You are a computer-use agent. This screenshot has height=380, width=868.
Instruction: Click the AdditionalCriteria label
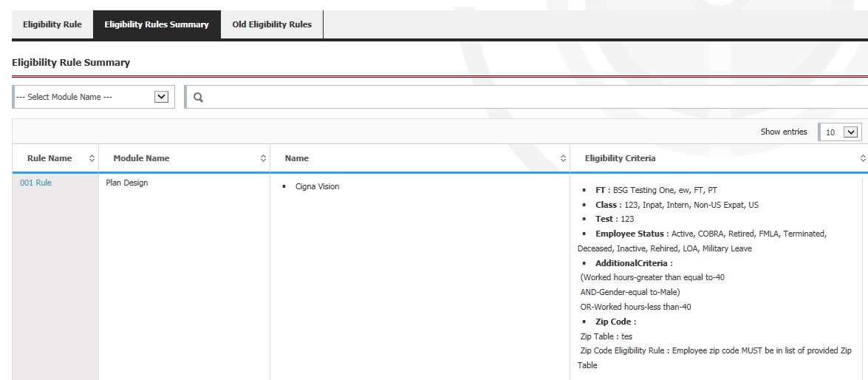point(634,264)
